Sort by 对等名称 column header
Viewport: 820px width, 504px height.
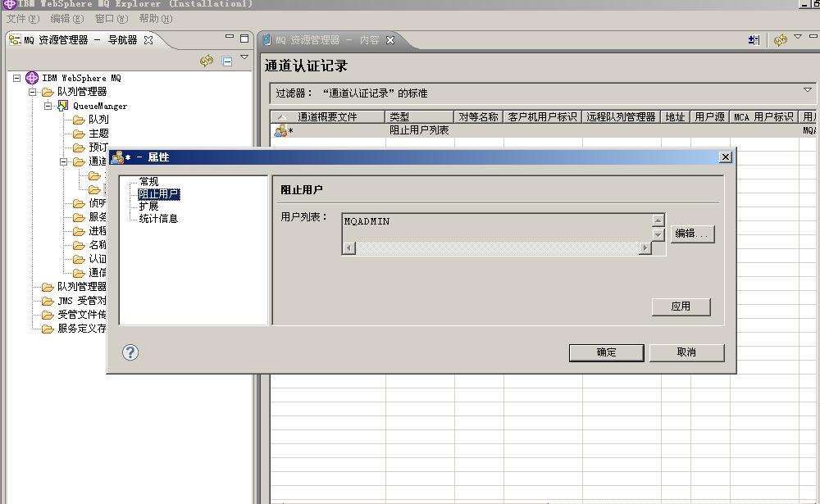tap(479, 117)
